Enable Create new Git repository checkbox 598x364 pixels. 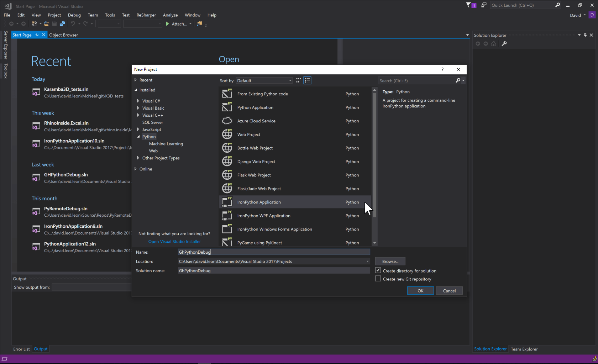tap(378, 279)
